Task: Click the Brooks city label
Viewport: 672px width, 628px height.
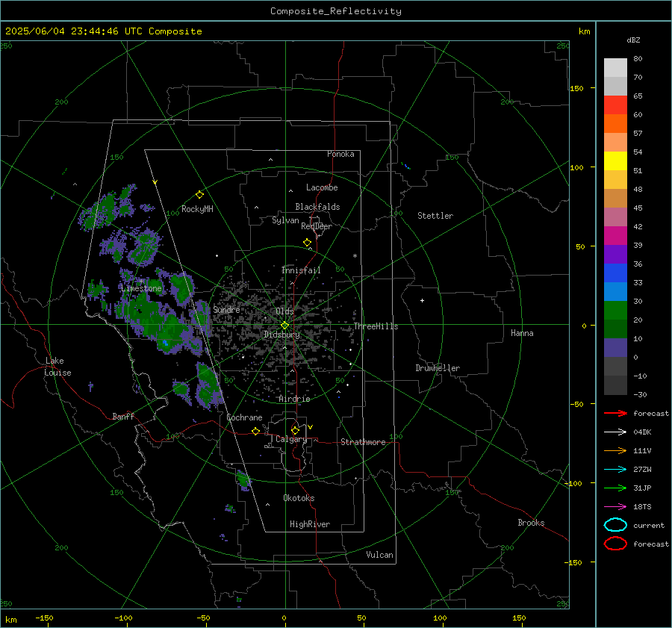Action: (x=531, y=523)
